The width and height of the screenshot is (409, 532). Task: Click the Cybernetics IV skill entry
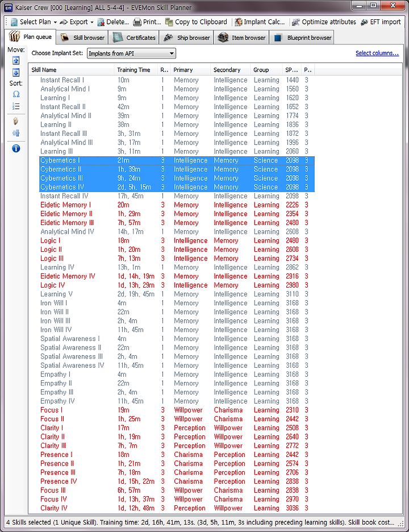click(x=177, y=187)
